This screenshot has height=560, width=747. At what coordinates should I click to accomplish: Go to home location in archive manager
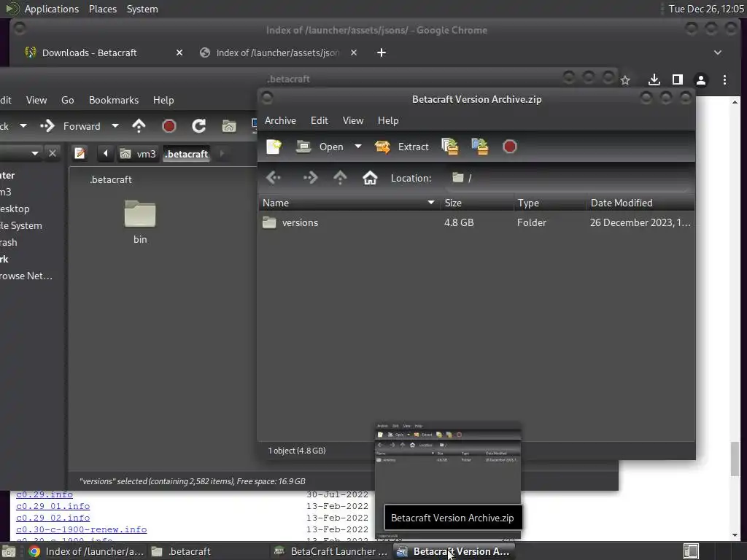[370, 178]
